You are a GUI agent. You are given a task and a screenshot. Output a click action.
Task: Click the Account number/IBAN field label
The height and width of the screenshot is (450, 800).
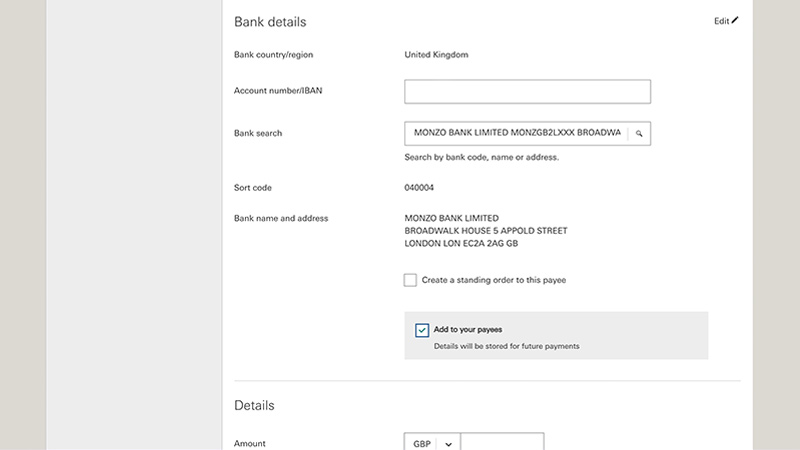click(x=278, y=91)
